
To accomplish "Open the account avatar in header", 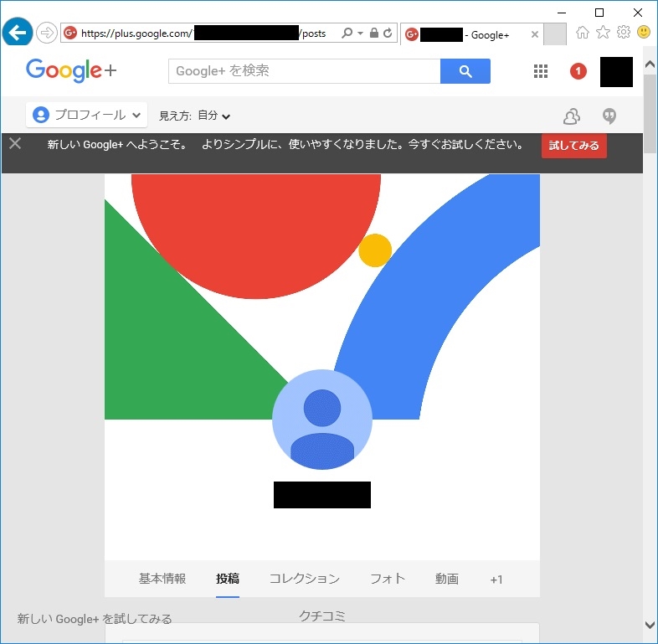I will tap(616, 72).
